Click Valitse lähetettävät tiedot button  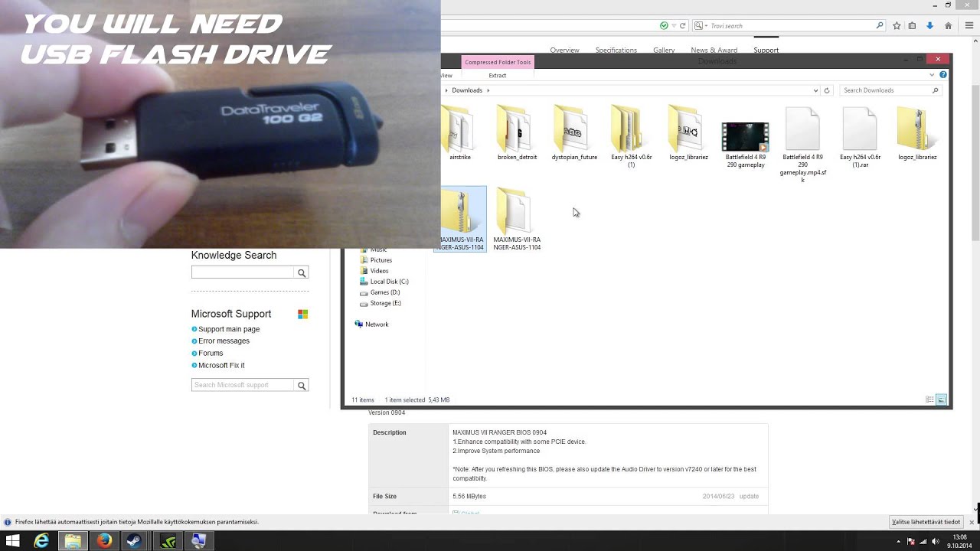point(926,522)
